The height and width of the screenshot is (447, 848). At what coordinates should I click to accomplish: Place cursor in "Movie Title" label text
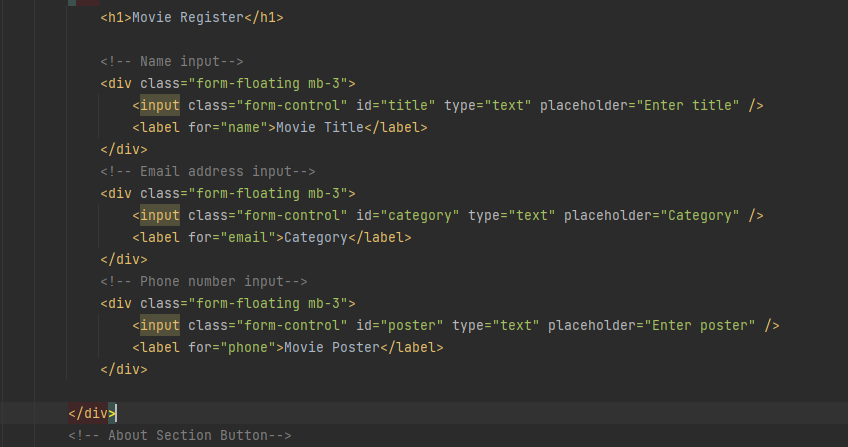point(320,128)
